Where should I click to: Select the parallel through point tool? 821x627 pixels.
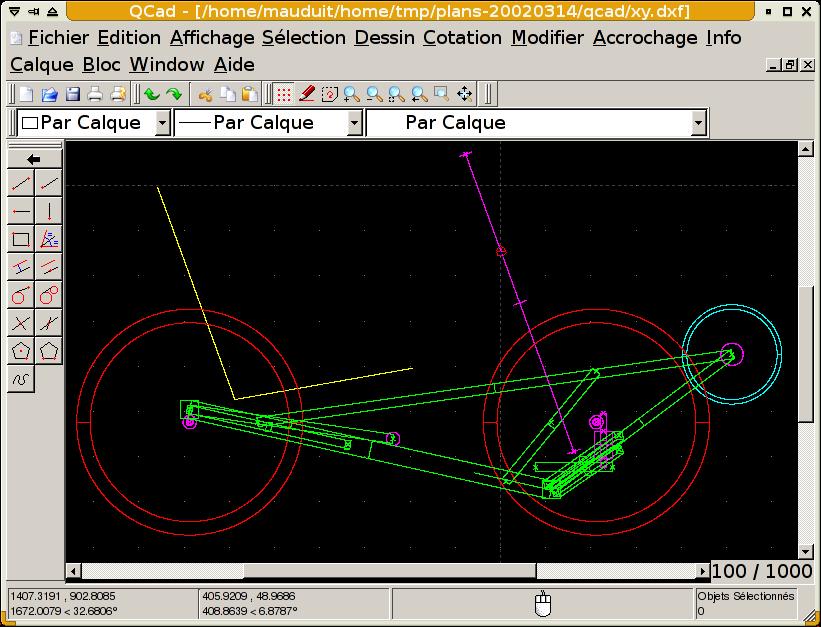49,267
